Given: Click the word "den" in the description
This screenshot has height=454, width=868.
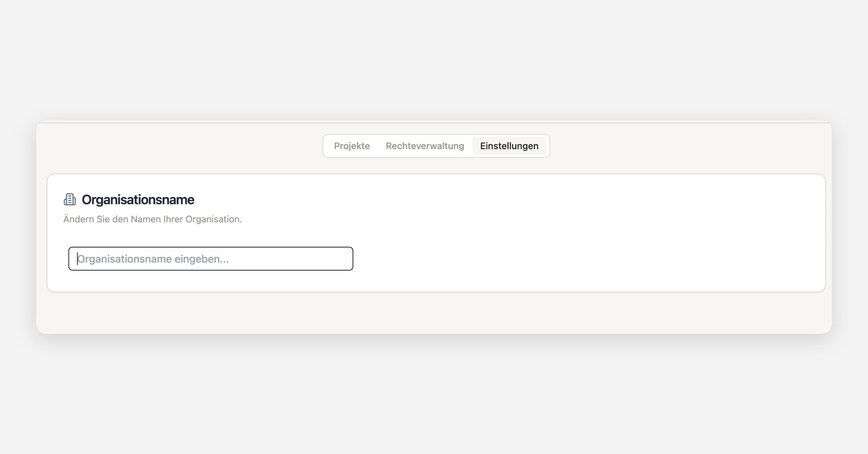Looking at the screenshot, I should pos(120,219).
